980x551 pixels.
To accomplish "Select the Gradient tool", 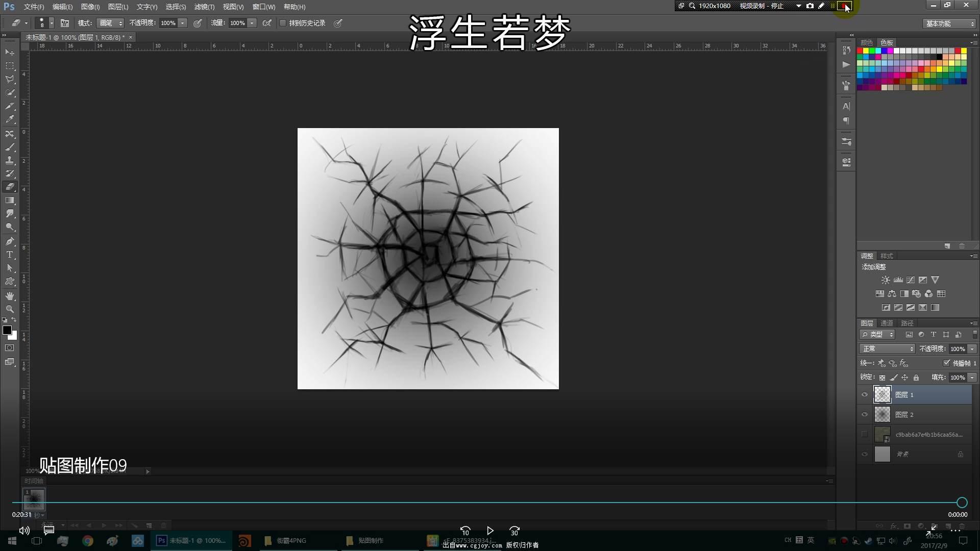I will (10, 201).
